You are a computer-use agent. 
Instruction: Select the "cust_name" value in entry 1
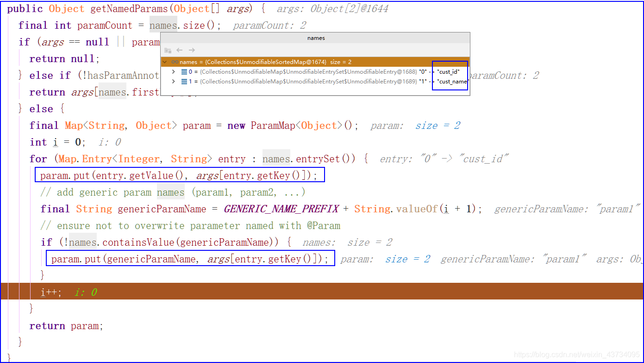tap(452, 82)
